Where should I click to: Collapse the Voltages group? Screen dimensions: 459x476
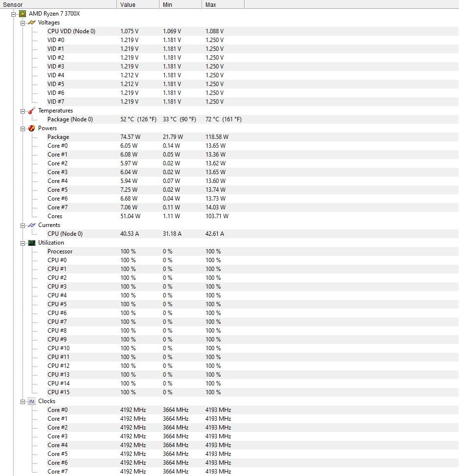pyautogui.click(x=23, y=23)
